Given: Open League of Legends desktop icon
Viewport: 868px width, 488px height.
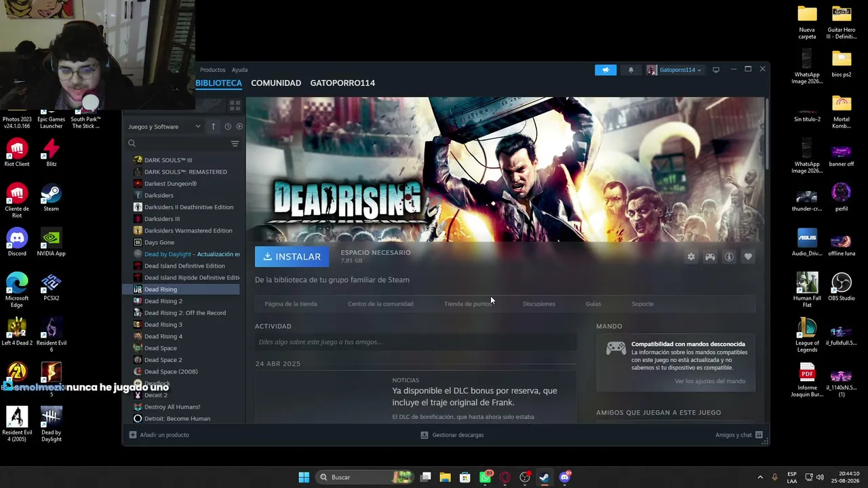Looking at the screenshot, I should tap(807, 335).
